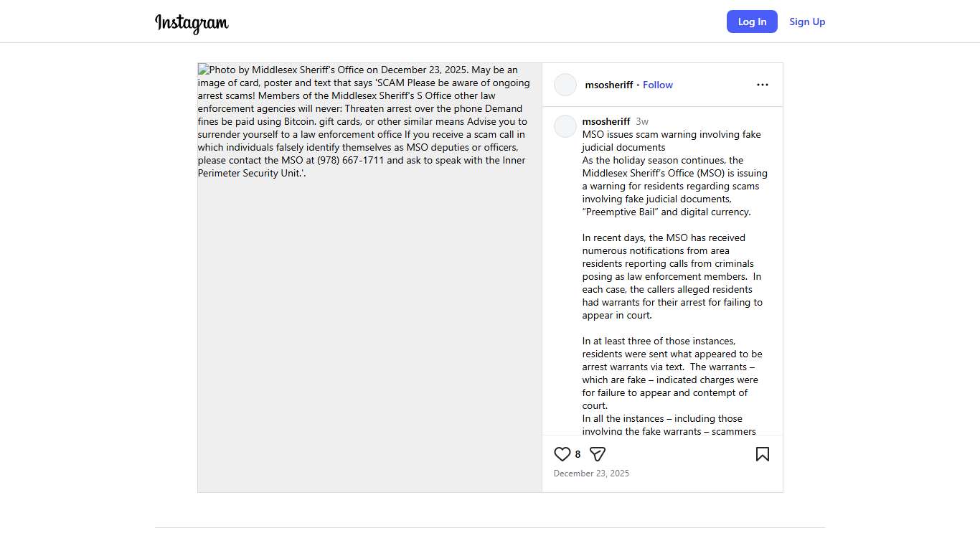Click the Instagram logo
Screen dimensions: 980x551
(x=192, y=23)
